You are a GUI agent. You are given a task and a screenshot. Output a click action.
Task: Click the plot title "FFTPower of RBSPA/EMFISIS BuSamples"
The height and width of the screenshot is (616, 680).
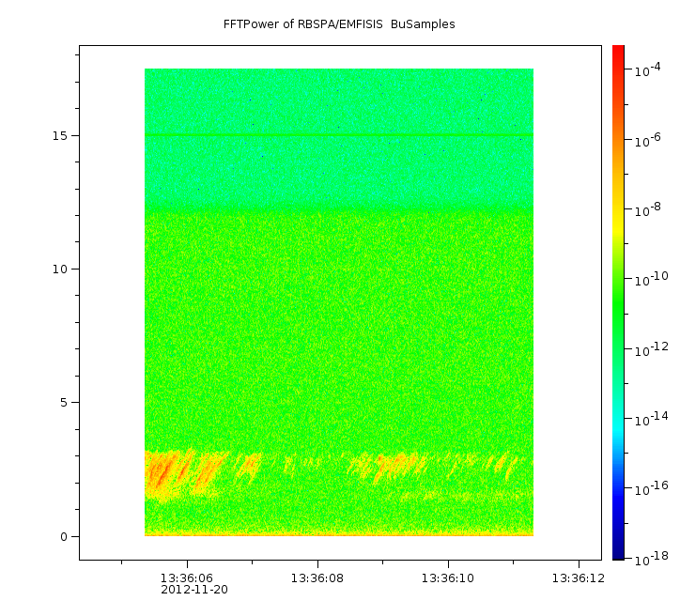coord(339,24)
